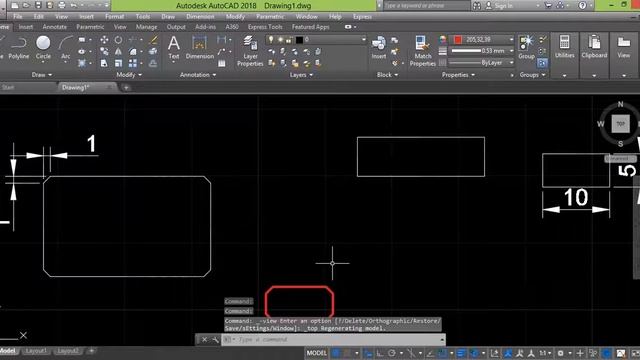
Task: Click the keyword search input field
Action: pos(426,6)
